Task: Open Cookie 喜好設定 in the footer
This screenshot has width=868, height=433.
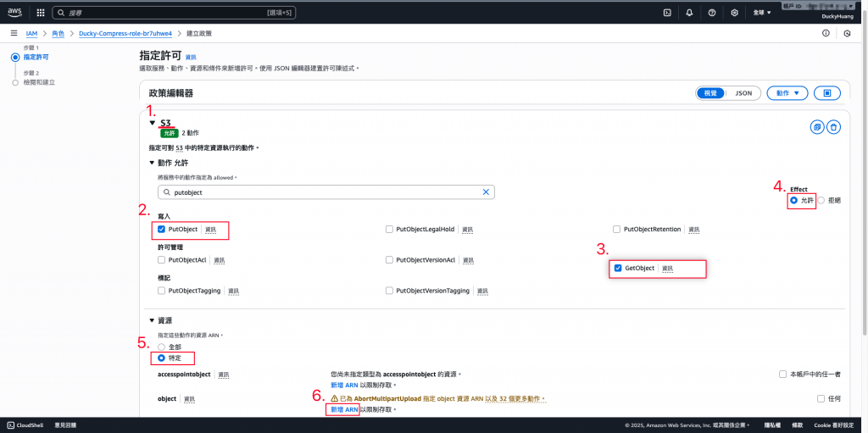Action: tap(836, 425)
